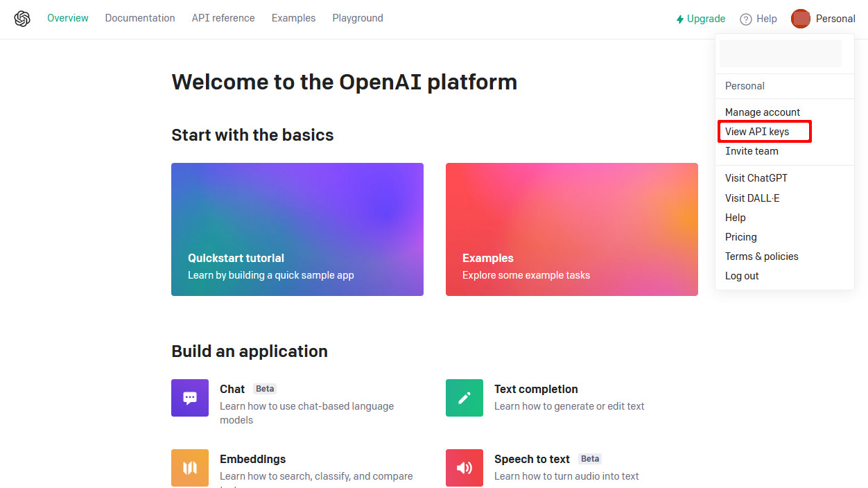Image resolution: width=868 pixels, height=488 pixels.
Task: Click the purple Chat speech bubble icon
Action: (x=190, y=398)
